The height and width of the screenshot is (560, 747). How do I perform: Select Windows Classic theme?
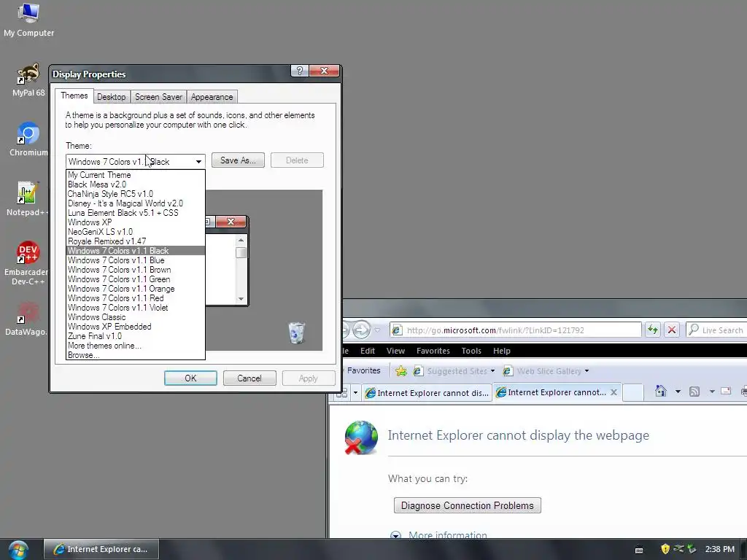tap(136, 317)
